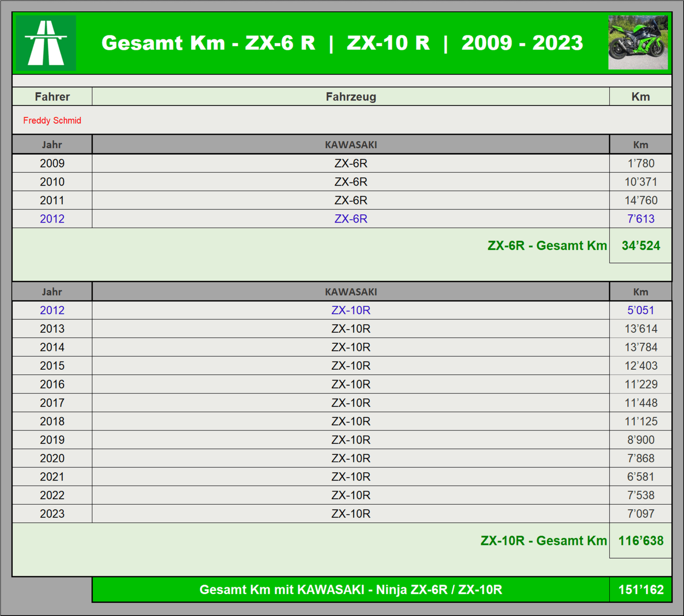Select the ZX-6R total 34'524 cell
Viewport: 684px width, 616px height.
pos(641,246)
